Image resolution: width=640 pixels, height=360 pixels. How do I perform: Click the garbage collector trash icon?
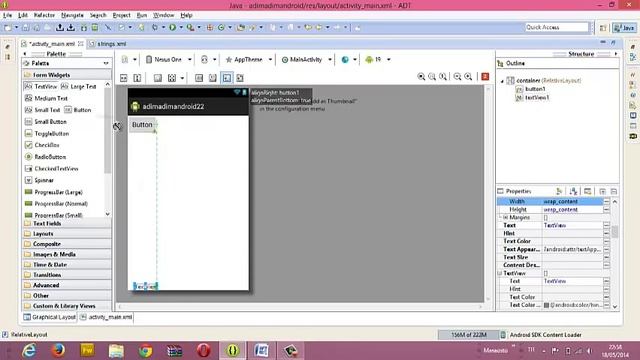[503, 335]
